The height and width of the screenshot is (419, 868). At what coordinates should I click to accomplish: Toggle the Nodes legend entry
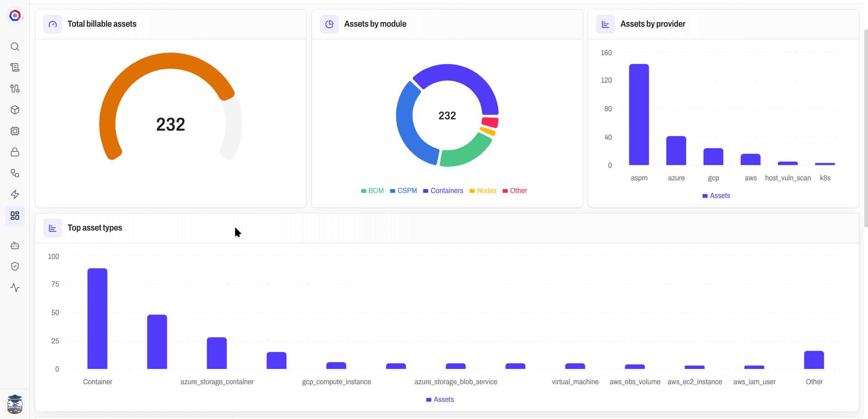tap(483, 191)
